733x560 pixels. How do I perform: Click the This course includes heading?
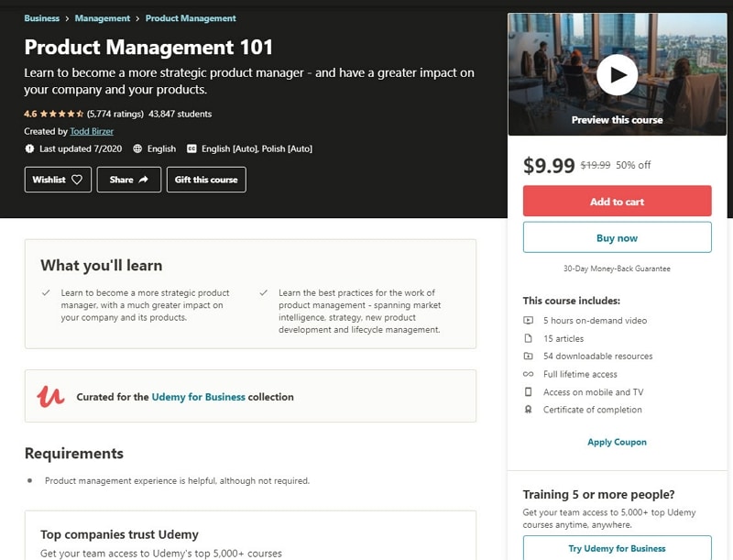pos(571,301)
